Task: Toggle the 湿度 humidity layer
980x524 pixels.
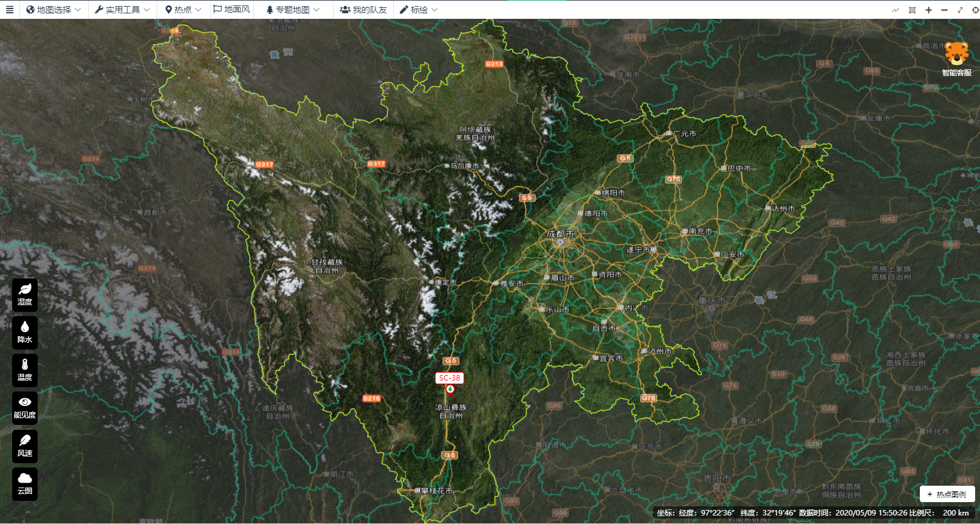Action: pos(25,295)
